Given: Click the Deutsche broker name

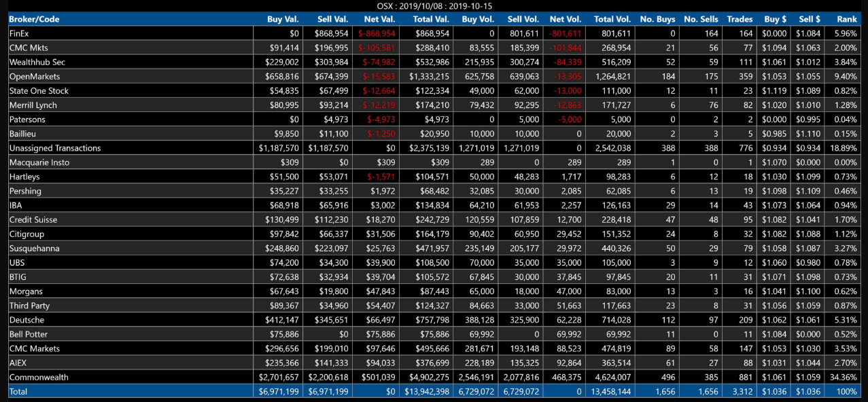Looking at the screenshot, I should click(x=27, y=320).
